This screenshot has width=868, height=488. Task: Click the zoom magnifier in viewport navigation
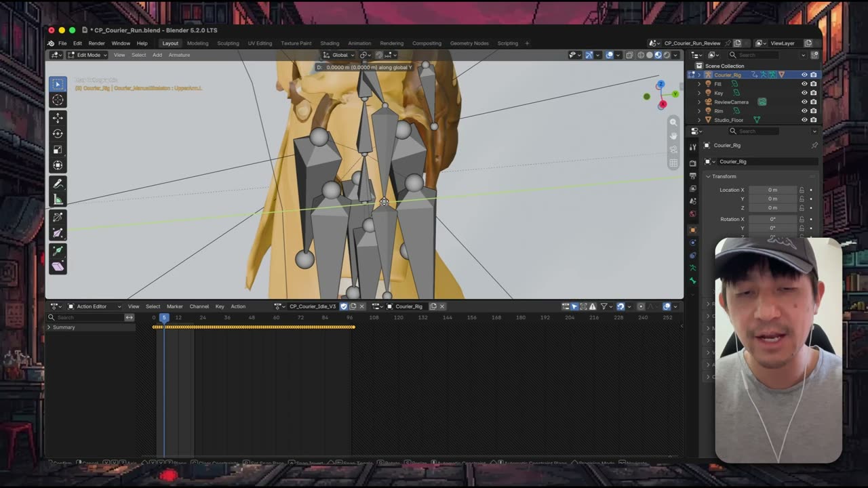[x=673, y=122]
